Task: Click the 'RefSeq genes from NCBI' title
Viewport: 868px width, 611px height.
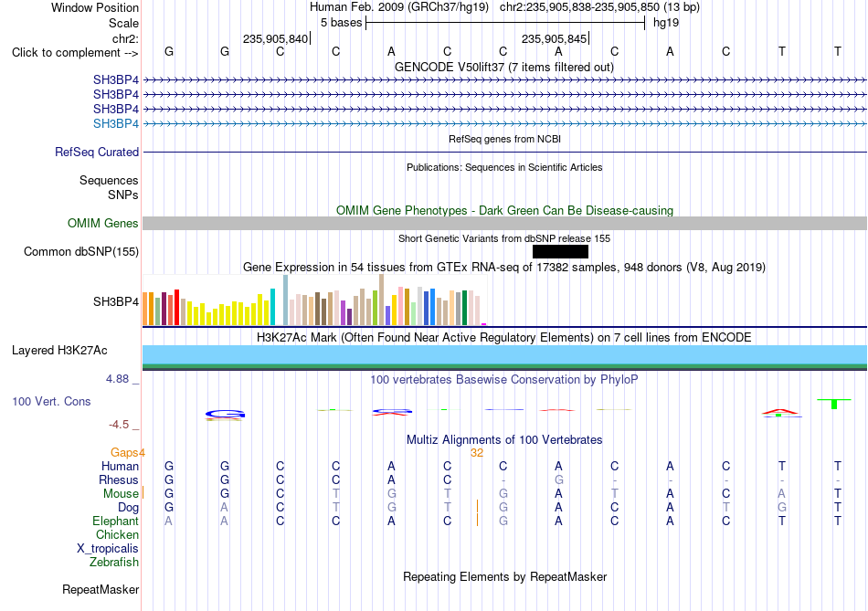Action: pos(504,139)
